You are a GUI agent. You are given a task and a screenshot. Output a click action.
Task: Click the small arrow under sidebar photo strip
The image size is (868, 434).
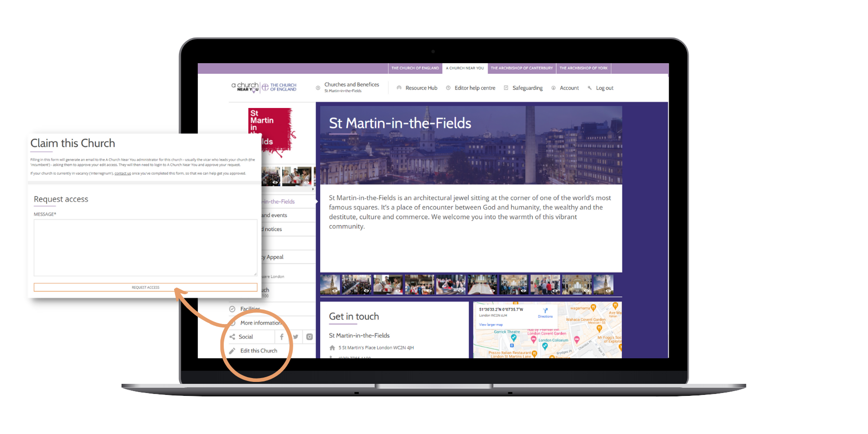click(x=313, y=189)
